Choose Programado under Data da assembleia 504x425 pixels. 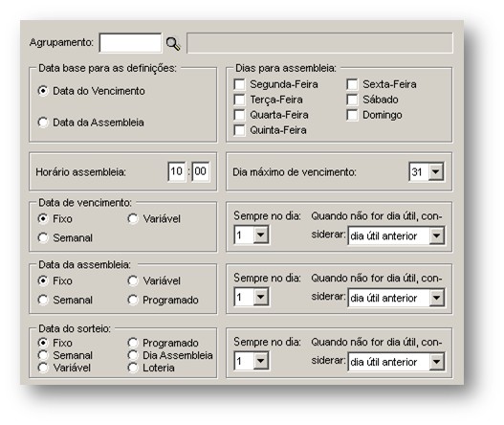[x=133, y=300]
